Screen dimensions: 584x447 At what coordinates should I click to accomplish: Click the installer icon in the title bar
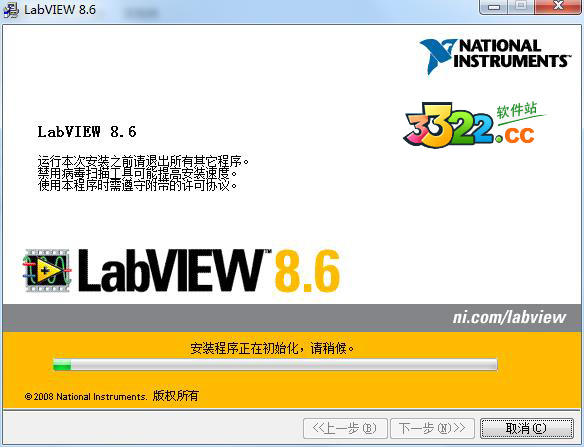pyautogui.click(x=10, y=9)
